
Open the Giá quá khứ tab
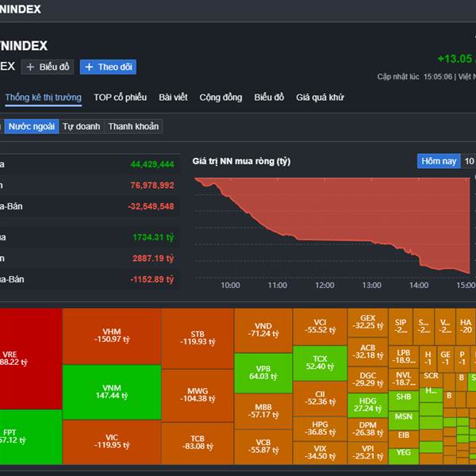[x=320, y=98]
